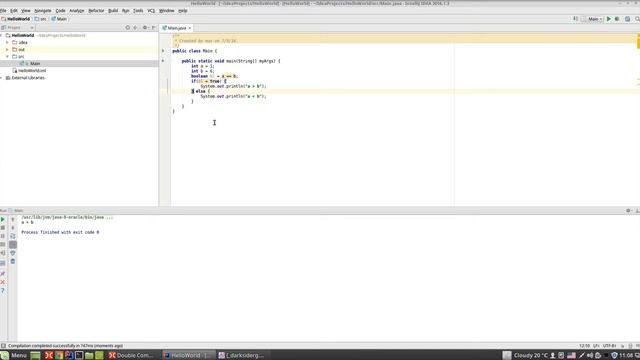
Task: Click Exit icon in Run panel
Action: pyautogui.click(x=3, y=253)
